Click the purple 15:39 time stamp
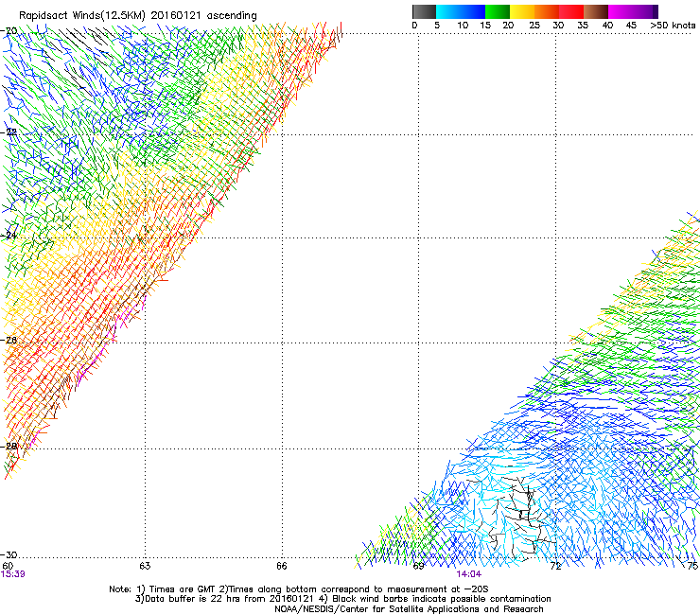 tap(12, 574)
